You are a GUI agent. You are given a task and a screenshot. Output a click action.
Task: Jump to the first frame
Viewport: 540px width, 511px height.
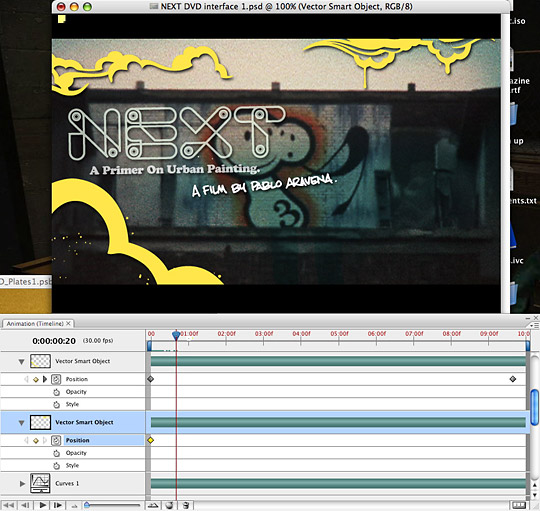coord(9,505)
